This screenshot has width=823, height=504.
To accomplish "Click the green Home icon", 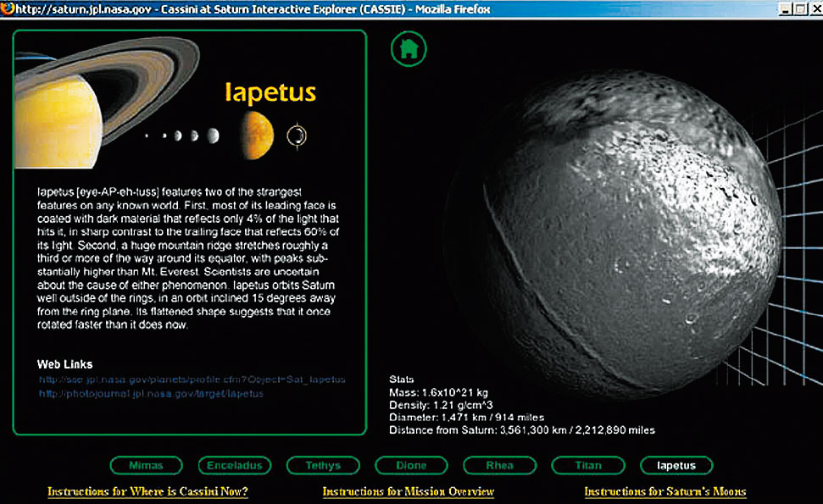I will [x=409, y=48].
